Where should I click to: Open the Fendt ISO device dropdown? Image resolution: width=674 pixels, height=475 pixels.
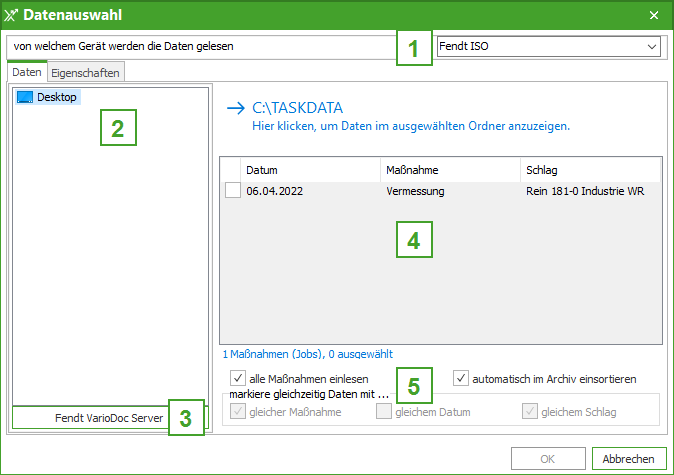coord(652,46)
